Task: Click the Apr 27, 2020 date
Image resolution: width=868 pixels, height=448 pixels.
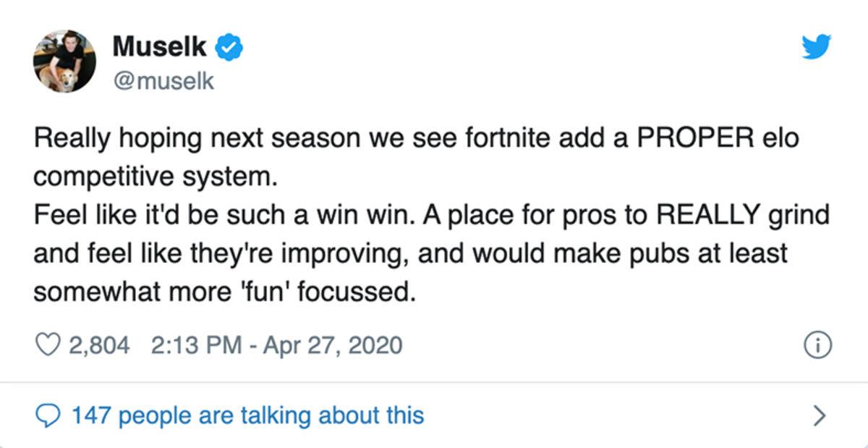Action: pos(327,345)
